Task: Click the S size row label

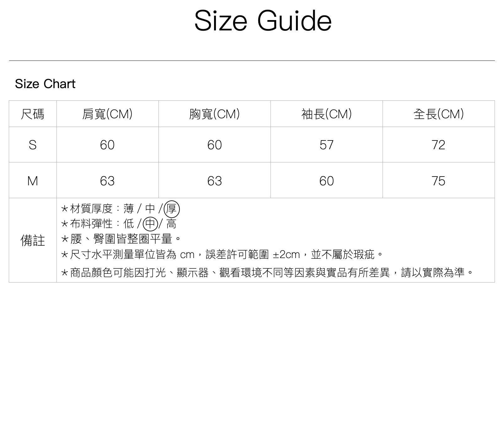Action: 33,145
